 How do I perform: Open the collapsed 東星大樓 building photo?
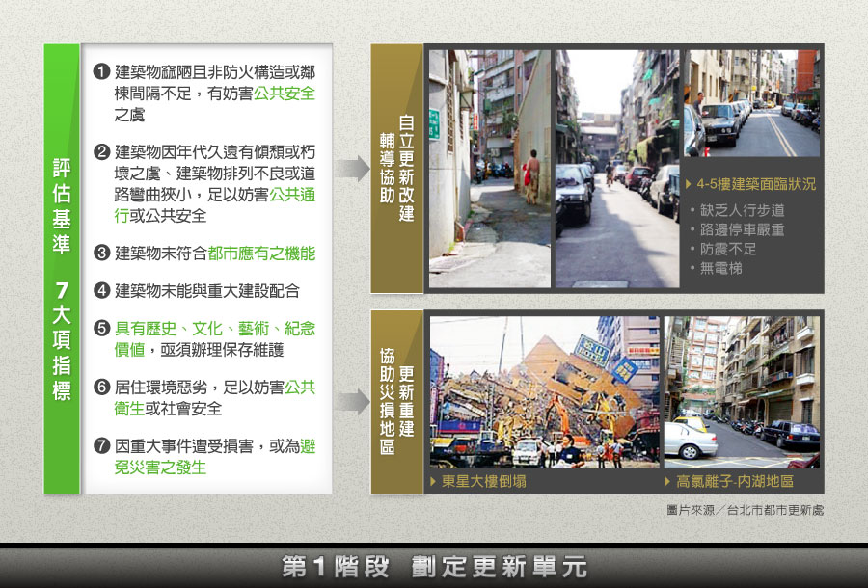click(x=544, y=392)
